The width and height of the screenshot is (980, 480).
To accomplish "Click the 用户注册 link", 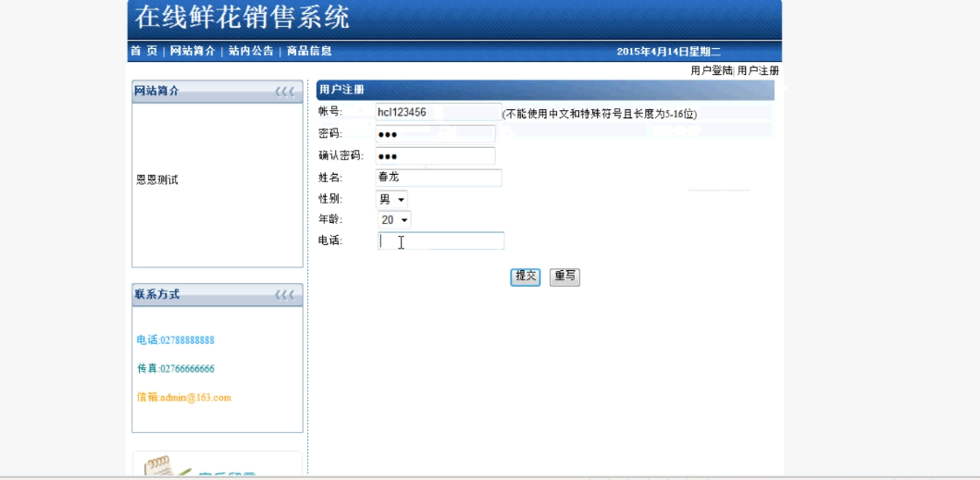I will [758, 70].
